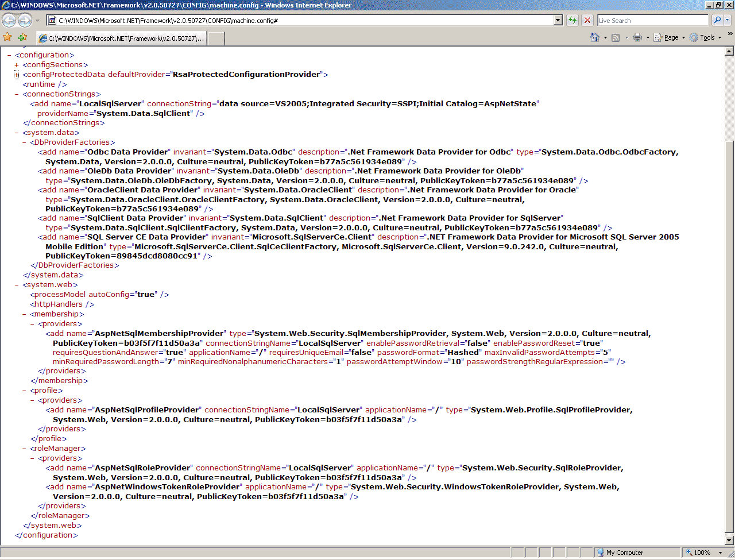The image size is (735, 560).
Task: Click the vertical scrollbar up arrow
Action: 729,51
